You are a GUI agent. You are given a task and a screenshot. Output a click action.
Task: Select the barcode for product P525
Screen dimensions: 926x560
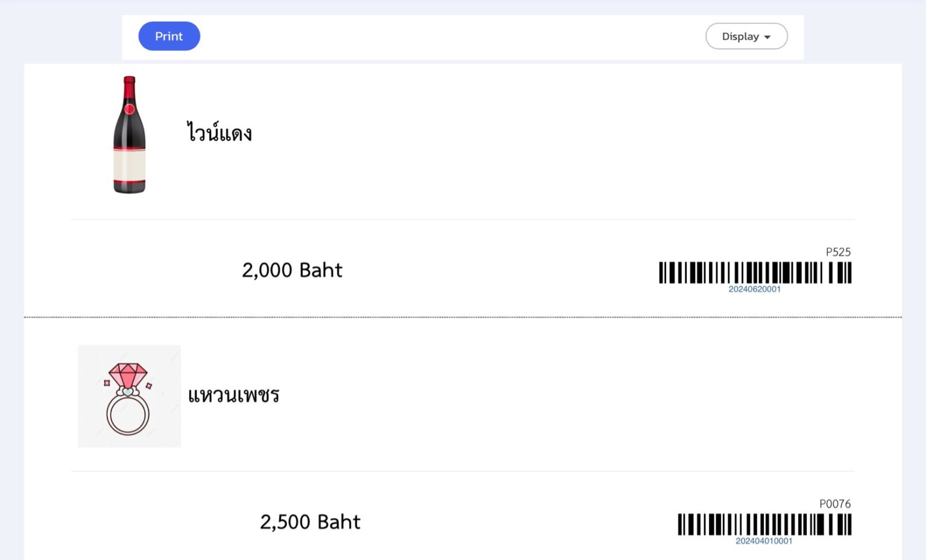[754, 272]
